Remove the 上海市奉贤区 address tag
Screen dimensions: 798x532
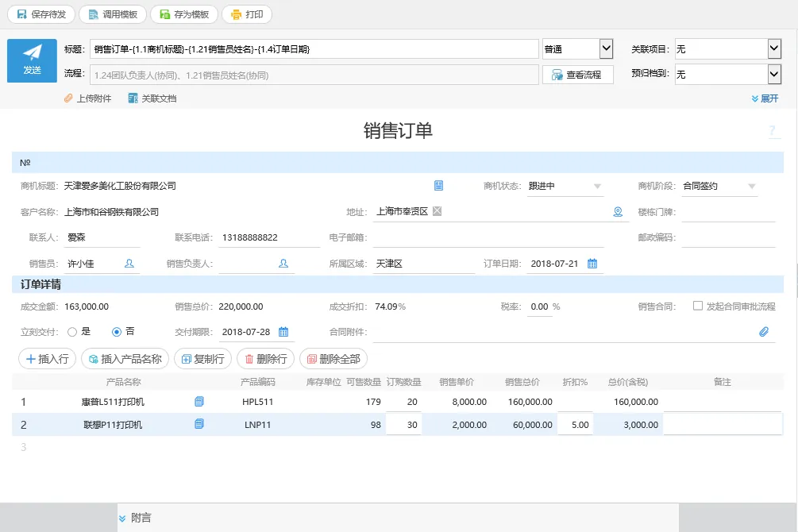[x=438, y=210]
